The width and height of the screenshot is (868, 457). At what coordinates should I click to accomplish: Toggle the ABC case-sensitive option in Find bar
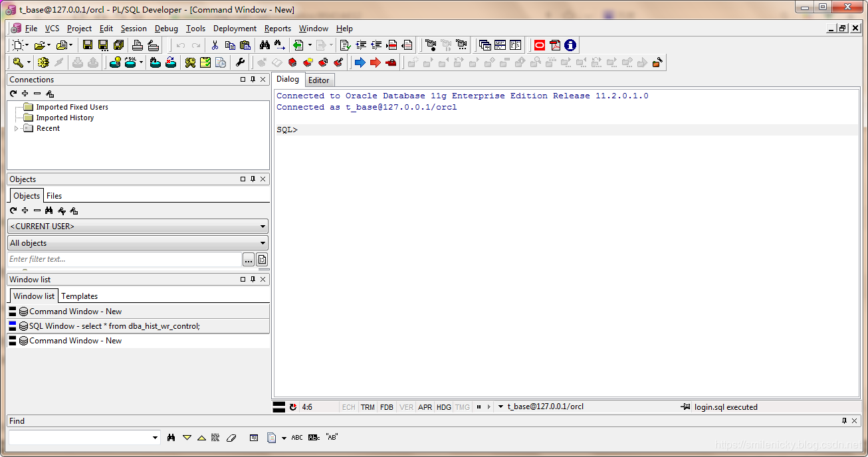point(297,438)
